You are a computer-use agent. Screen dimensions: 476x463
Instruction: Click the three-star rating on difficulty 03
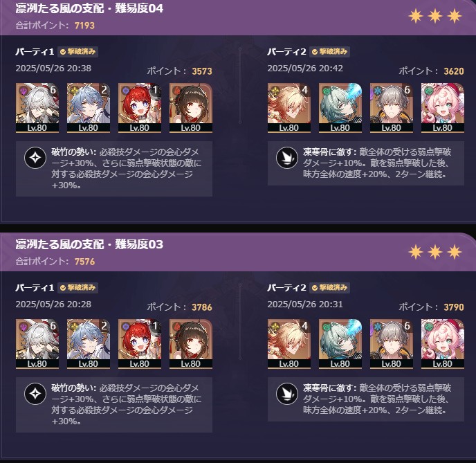point(434,252)
